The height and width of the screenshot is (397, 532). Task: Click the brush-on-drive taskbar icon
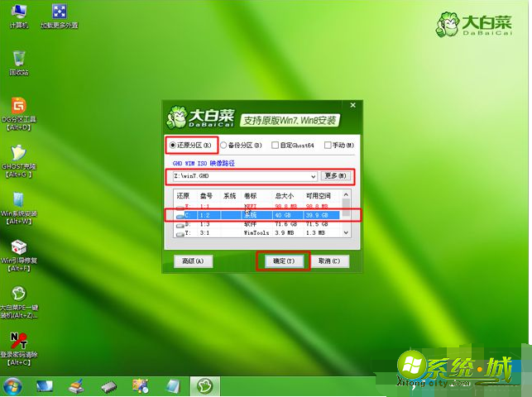coord(77,386)
